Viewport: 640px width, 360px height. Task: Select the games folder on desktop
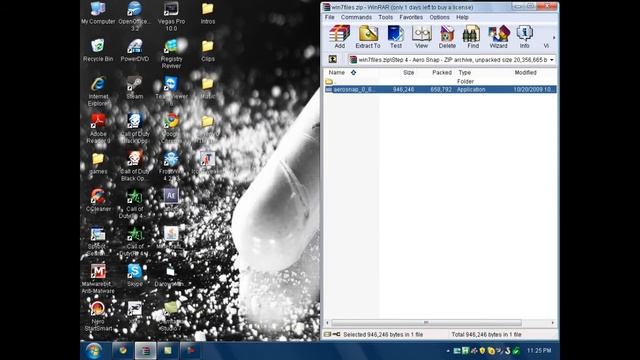98,163
